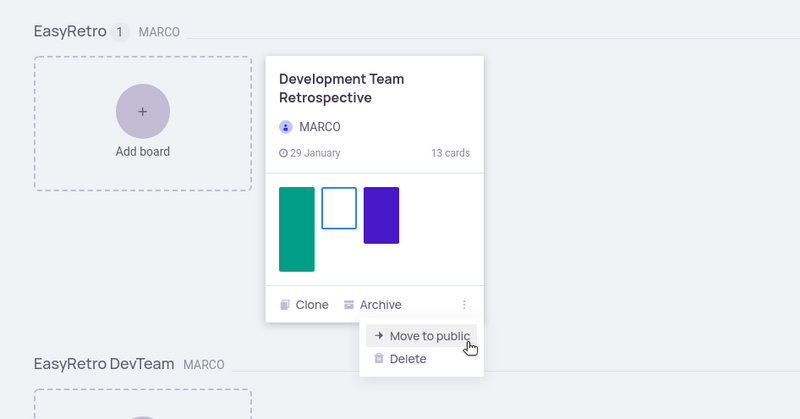Click the 13 cards label
The width and height of the screenshot is (800, 419).
tap(450, 154)
